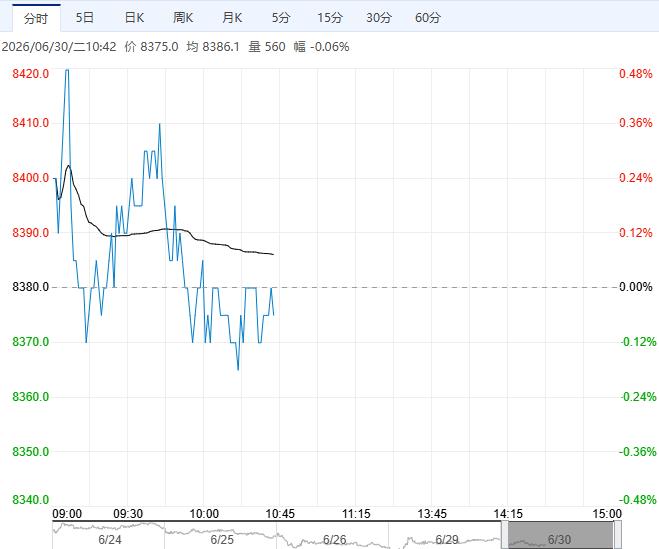Viewport: 659px width, 549px height.
Task: Click the 10:00 time axis label
Action: coord(204,514)
